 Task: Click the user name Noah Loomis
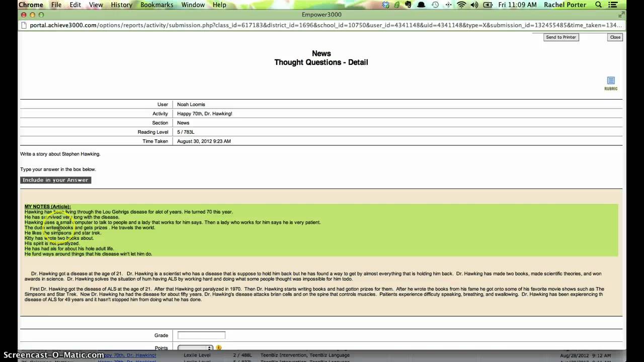click(x=191, y=105)
